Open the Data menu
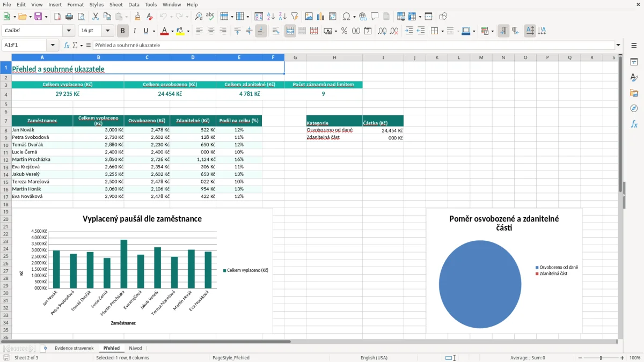The image size is (644, 362). (134, 4)
